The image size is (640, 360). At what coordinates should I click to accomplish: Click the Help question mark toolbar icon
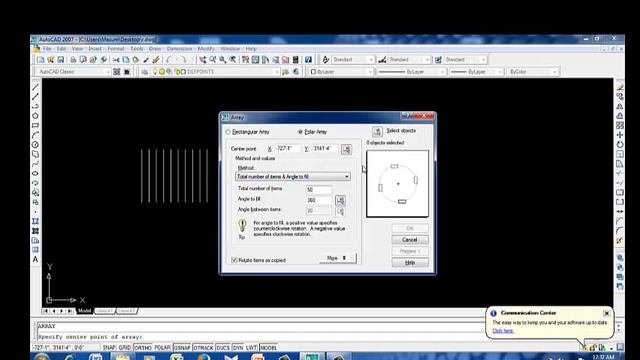point(308,60)
